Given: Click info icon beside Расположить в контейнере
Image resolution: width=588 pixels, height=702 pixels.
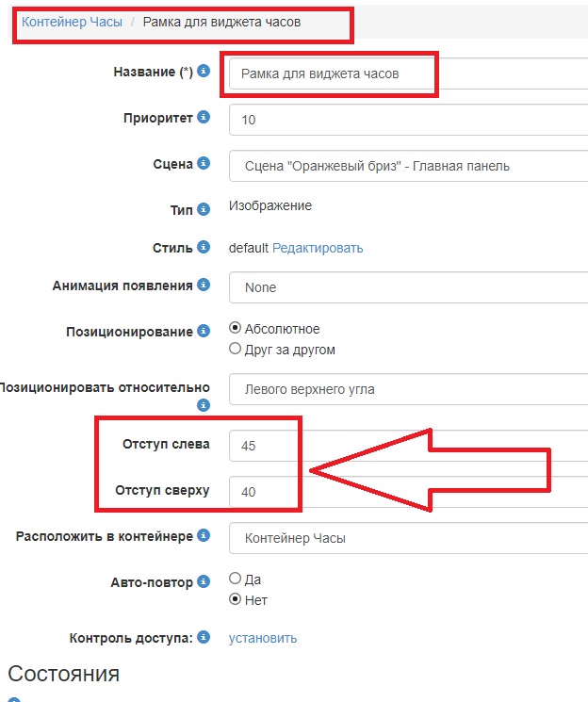Looking at the screenshot, I should click(204, 536).
